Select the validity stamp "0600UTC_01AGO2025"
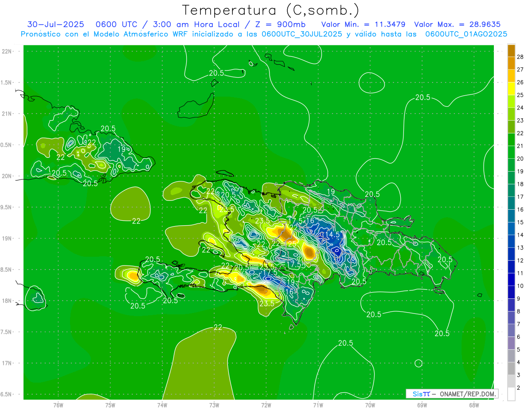This screenshot has width=532, height=411. pyautogui.click(x=466, y=34)
